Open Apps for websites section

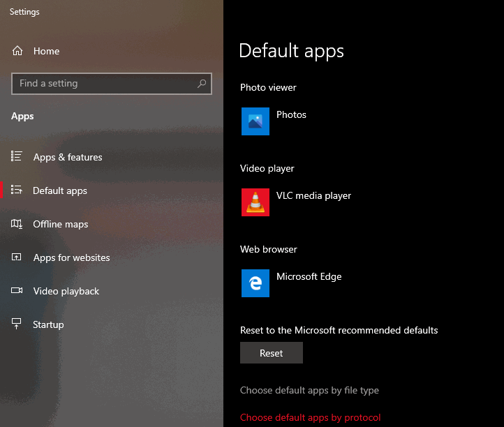click(x=72, y=257)
